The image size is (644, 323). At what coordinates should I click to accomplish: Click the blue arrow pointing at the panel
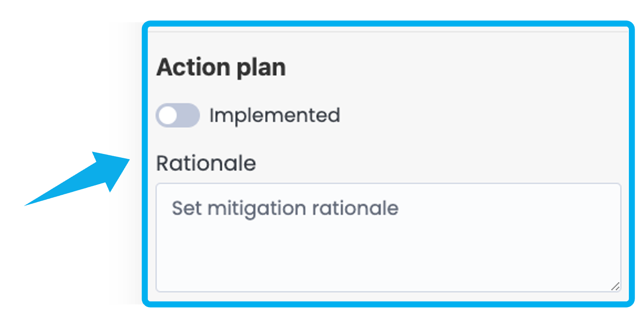tap(86, 176)
